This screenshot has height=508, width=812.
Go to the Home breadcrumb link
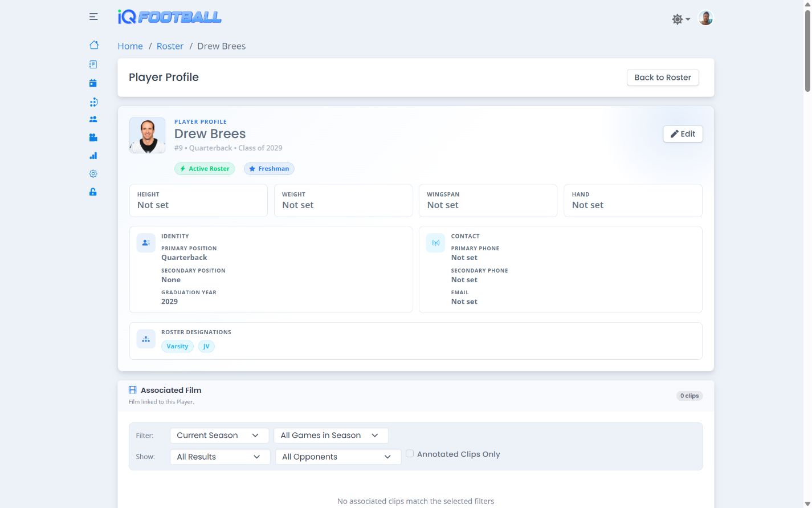coord(130,46)
